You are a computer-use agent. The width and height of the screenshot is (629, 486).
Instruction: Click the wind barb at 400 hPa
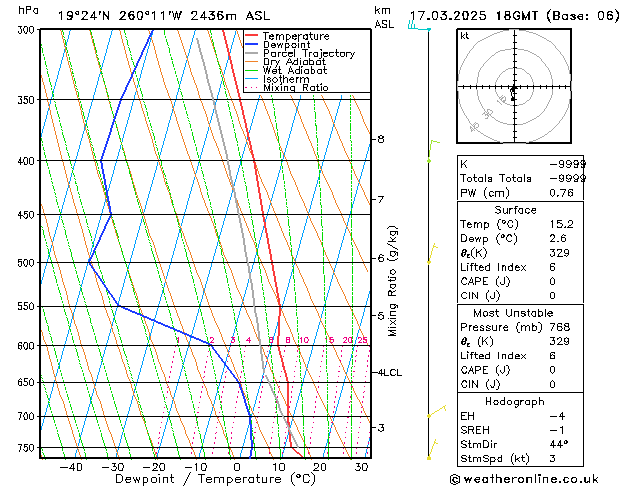coord(434,151)
